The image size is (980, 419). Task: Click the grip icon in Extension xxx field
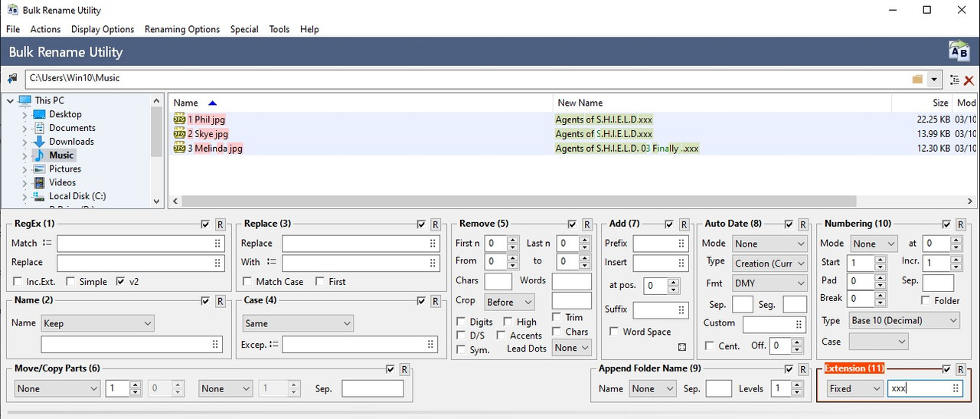(x=955, y=388)
